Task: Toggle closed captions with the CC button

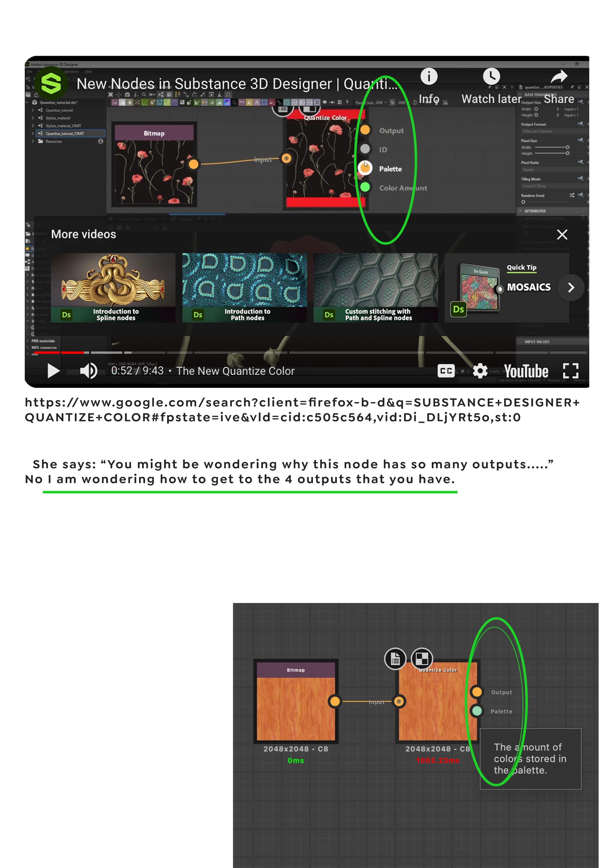Action: click(x=446, y=371)
